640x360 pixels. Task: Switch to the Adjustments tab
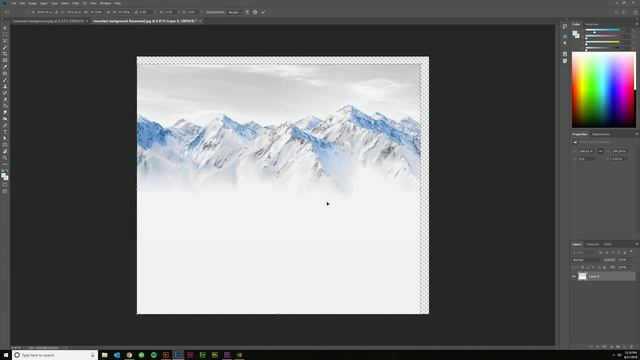pos(601,134)
